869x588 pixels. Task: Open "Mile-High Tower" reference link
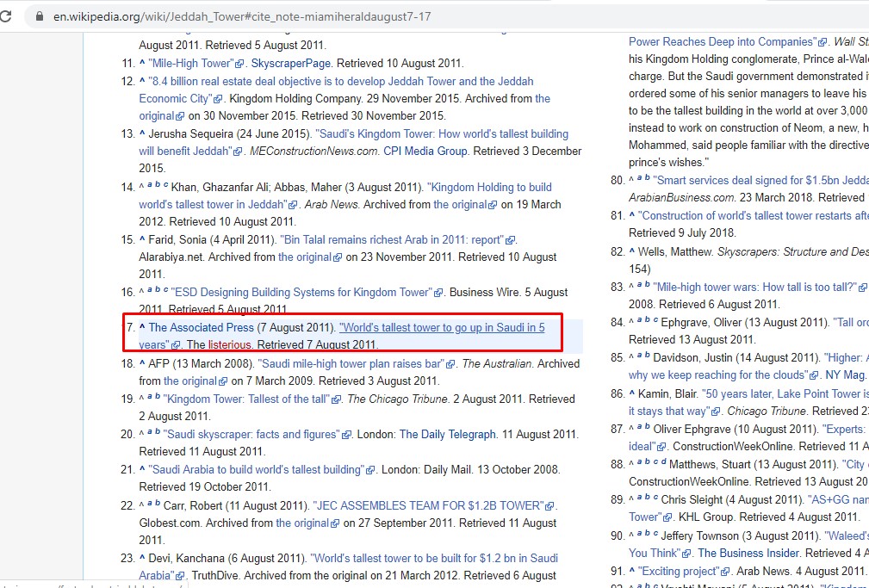coord(190,63)
